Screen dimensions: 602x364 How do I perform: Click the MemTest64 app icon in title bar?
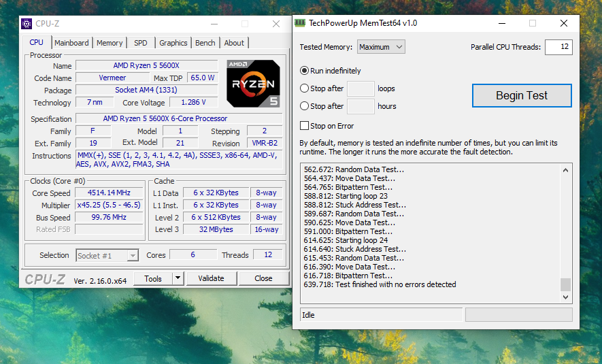(x=299, y=23)
